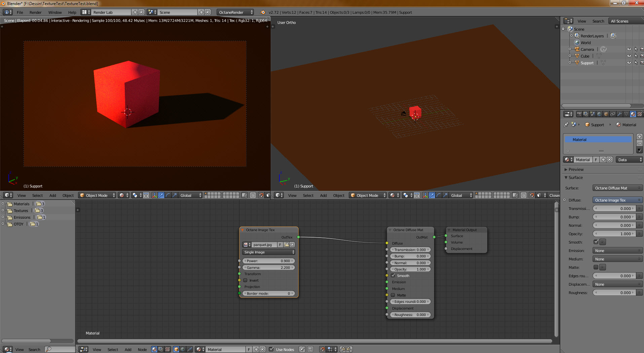The width and height of the screenshot is (644, 353).
Task: Enable the translate manipulator arrow in left viewport
Action: (x=161, y=195)
